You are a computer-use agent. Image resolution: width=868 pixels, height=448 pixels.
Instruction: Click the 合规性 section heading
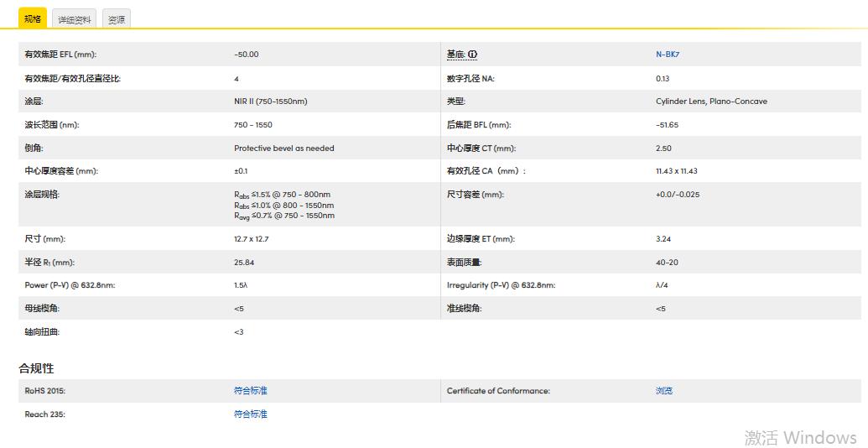point(36,368)
